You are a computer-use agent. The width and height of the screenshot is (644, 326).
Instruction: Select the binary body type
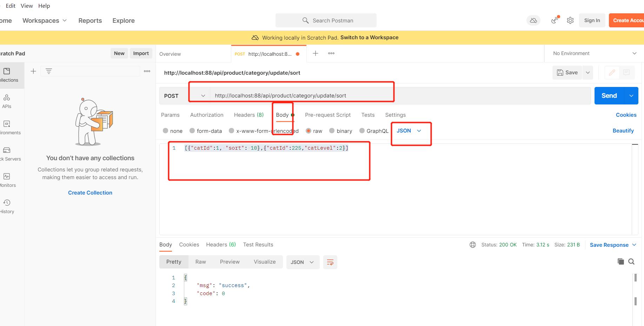click(332, 131)
